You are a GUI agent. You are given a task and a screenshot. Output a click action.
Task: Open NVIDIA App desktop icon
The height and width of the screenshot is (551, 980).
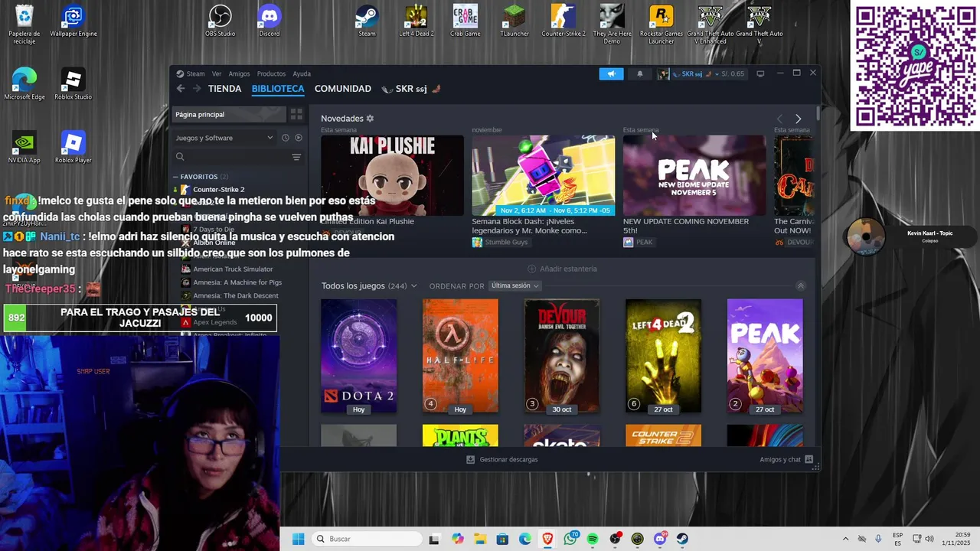pyautogui.click(x=24, y=148)
